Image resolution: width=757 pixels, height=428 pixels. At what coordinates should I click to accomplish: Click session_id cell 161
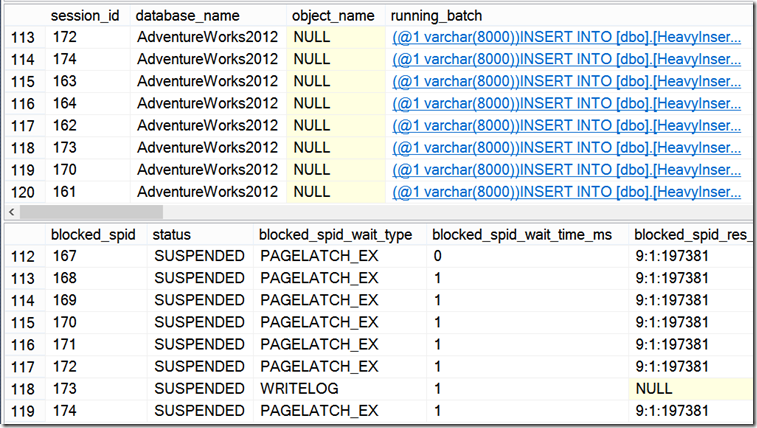point(87,193)
